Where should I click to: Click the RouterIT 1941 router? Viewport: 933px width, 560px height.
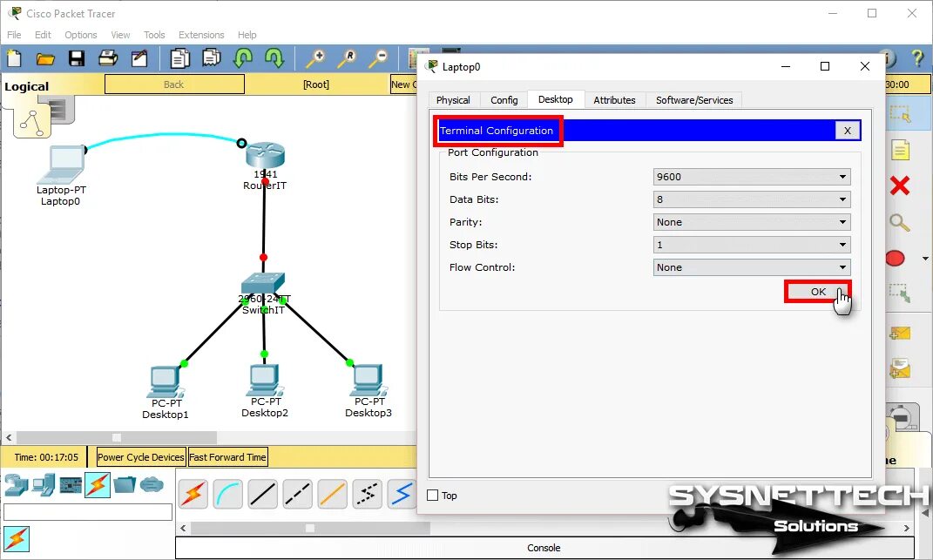coord(266,155)
